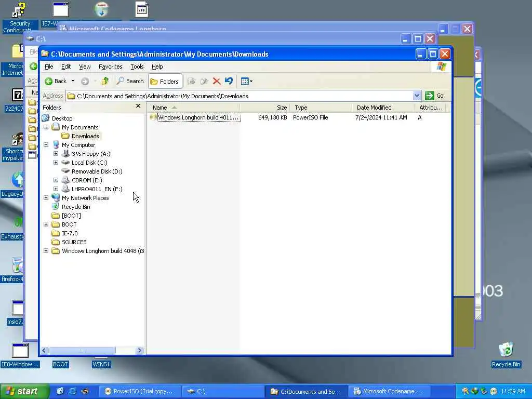Open the Favorites menu

pos(110,66)
